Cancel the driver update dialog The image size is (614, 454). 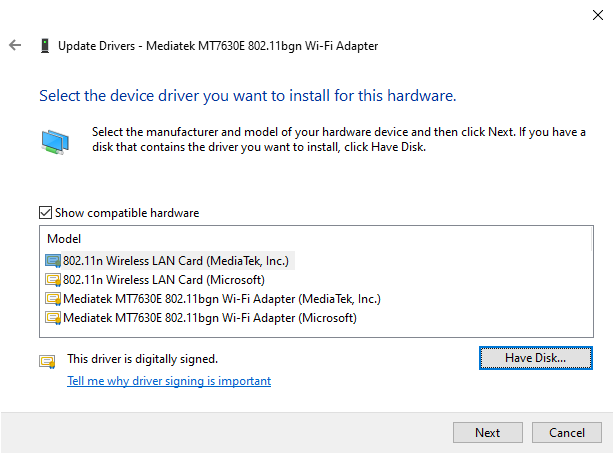coord(566,433)
